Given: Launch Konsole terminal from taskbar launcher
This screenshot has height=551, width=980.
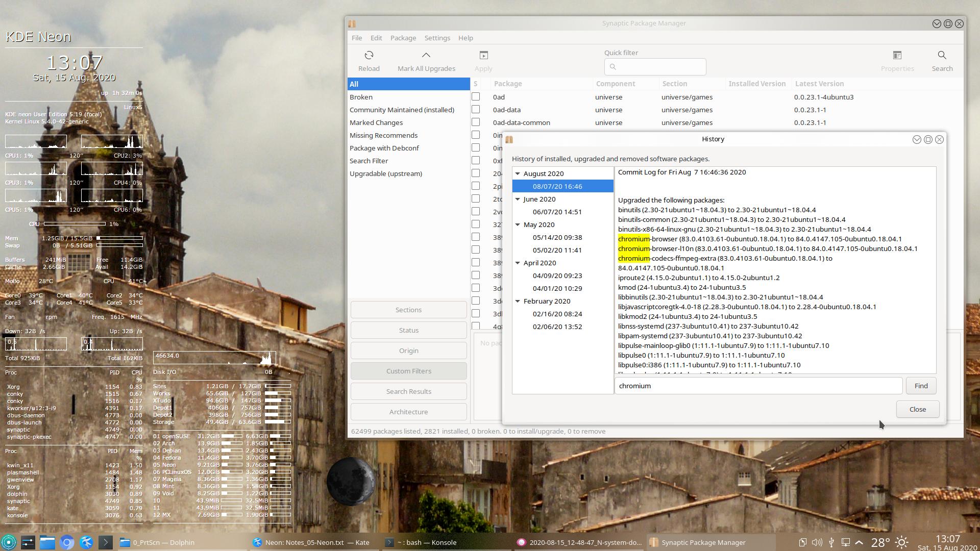Looking at the screenshot, I should pyautogui.click(x=106, y=542).
